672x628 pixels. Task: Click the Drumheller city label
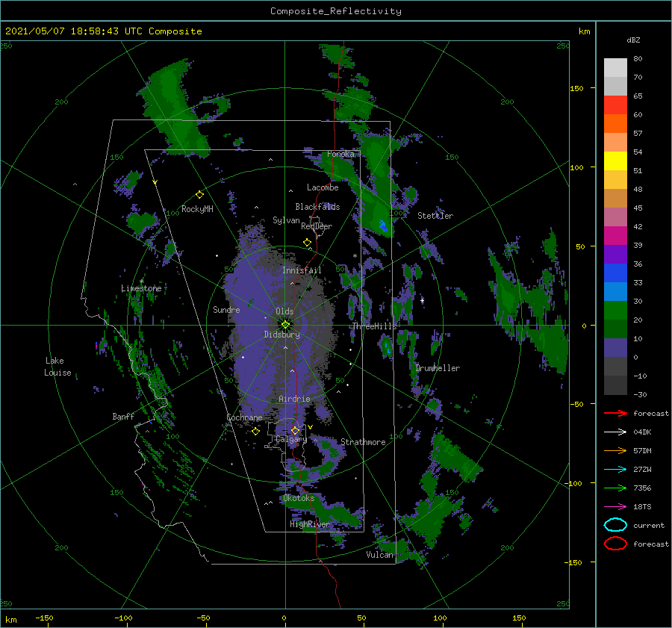point(438,368)
